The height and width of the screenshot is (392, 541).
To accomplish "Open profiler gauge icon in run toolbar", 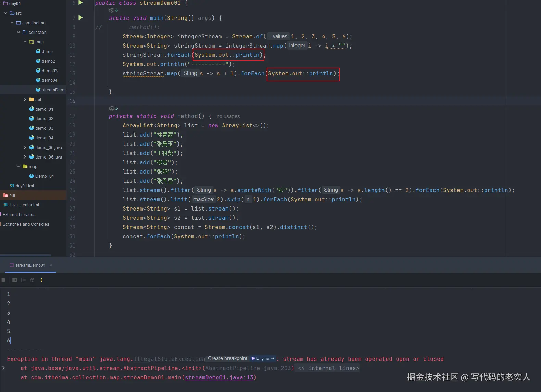I will 32,280.
